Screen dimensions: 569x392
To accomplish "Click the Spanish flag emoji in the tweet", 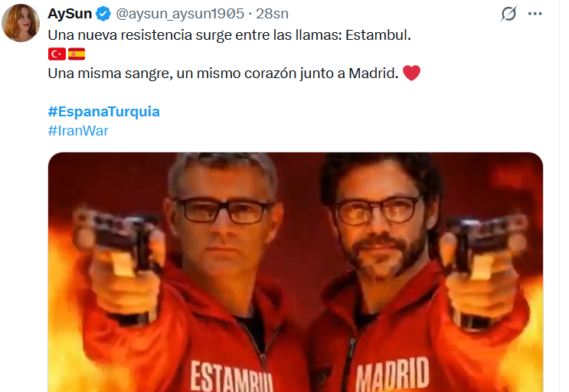I will 77,54.
